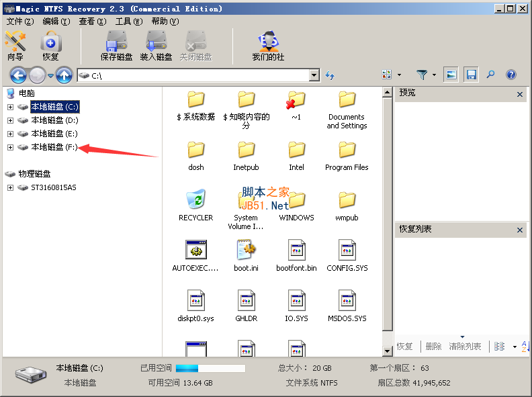This screenshot has height=397, width=532.
Task: Select the bootfont.bin file
Action: point(296,255)
